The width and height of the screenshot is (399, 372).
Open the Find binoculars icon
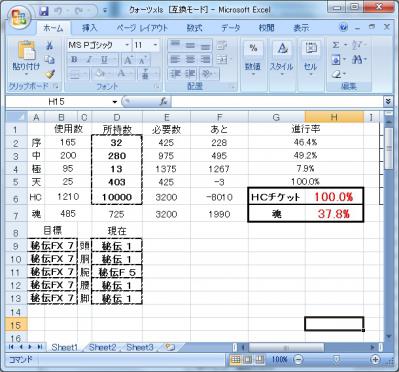point(357,60)
